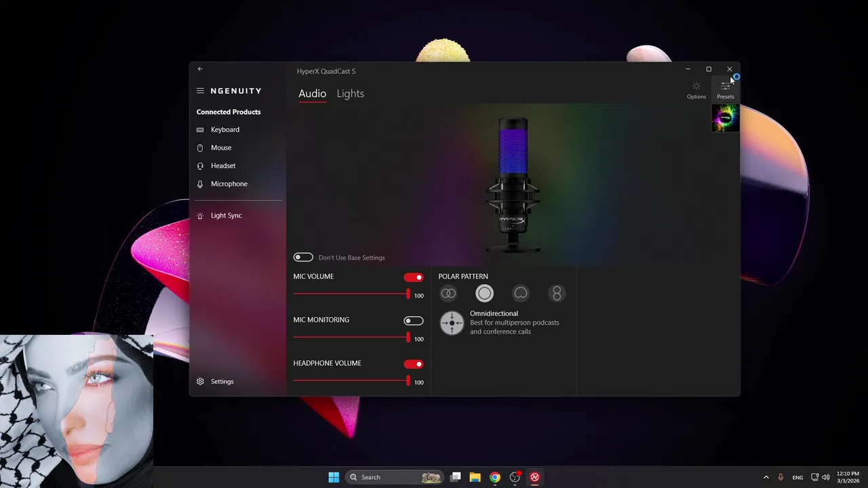
Task: Open the network tray icon
Action: (x=815, y=477)
